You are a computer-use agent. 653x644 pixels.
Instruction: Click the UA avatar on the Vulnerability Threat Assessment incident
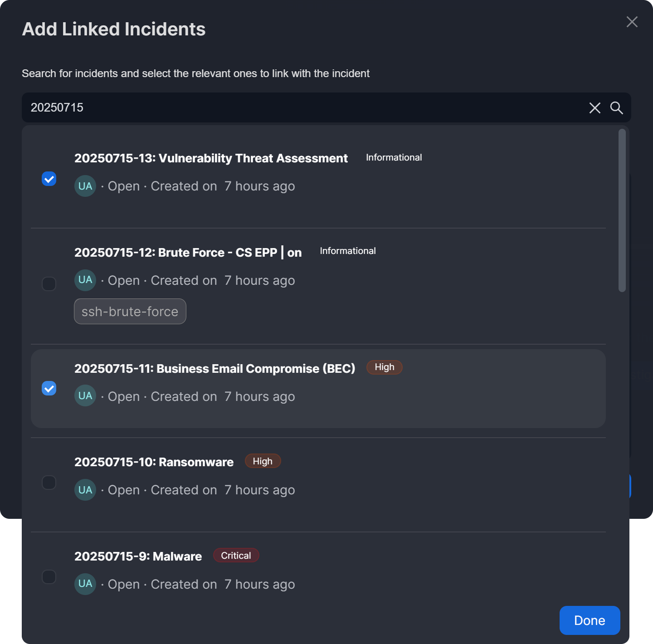click(x=85, y=186)
